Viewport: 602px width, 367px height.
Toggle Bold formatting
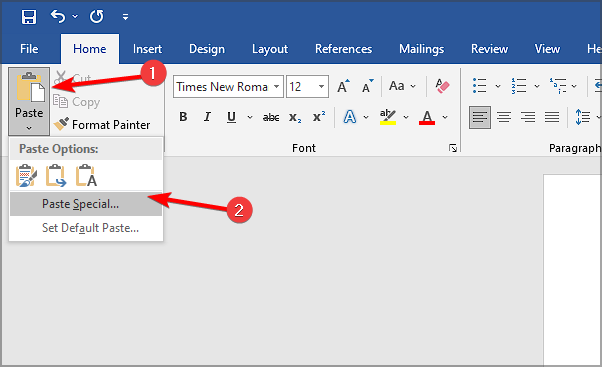[x=183, y=117]
